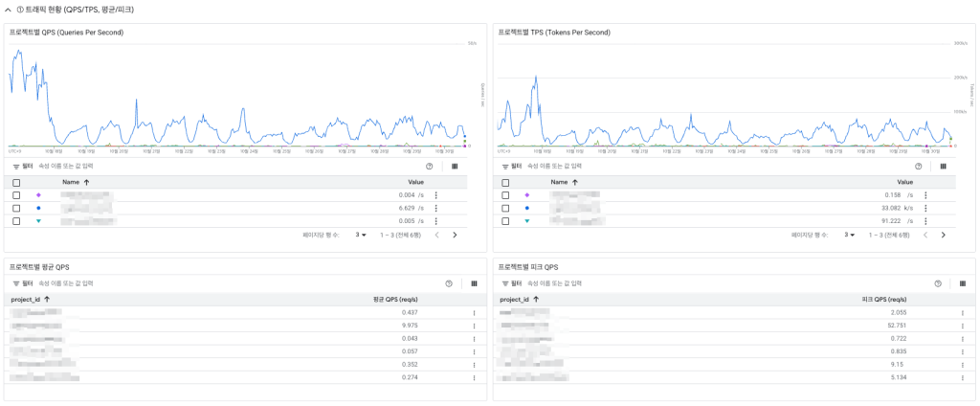Check the 0.005 /s row checkbox
980x406 pixels.
point(16,221)
